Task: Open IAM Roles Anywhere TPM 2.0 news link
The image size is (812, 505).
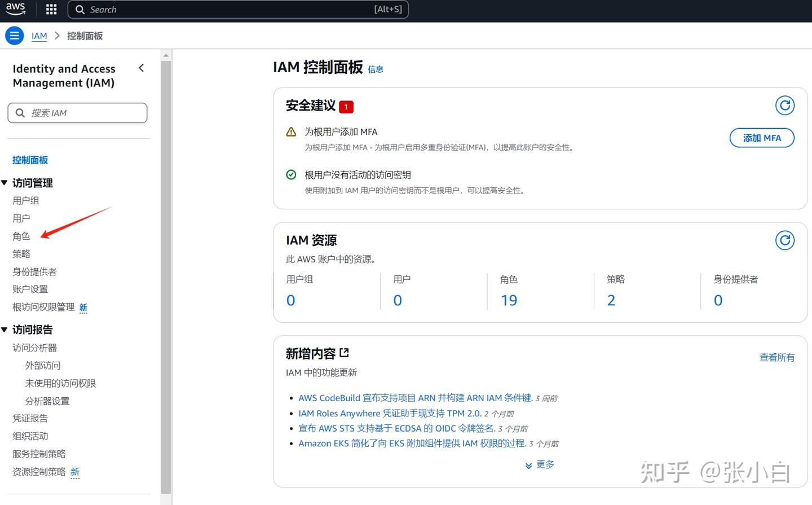Action: (x=390, y=414)
